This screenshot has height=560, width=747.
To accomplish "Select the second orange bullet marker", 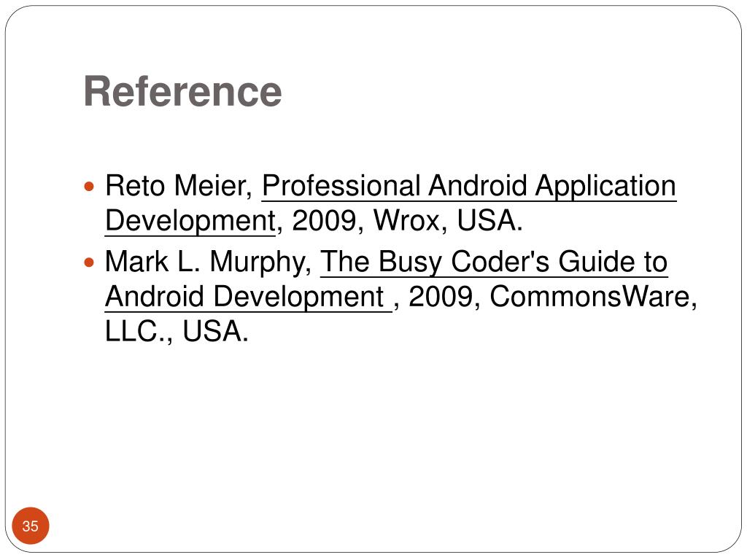I will tap(89, 262).
